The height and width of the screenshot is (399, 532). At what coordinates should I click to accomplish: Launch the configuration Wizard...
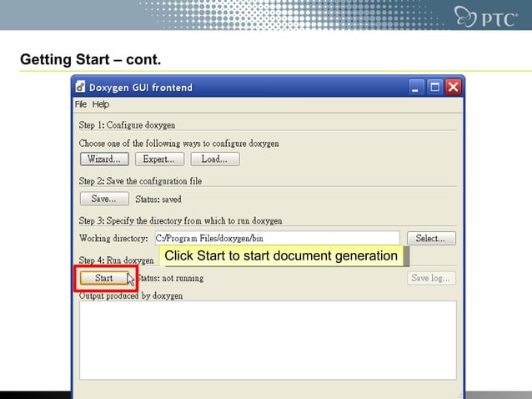[x=104, y=159]
